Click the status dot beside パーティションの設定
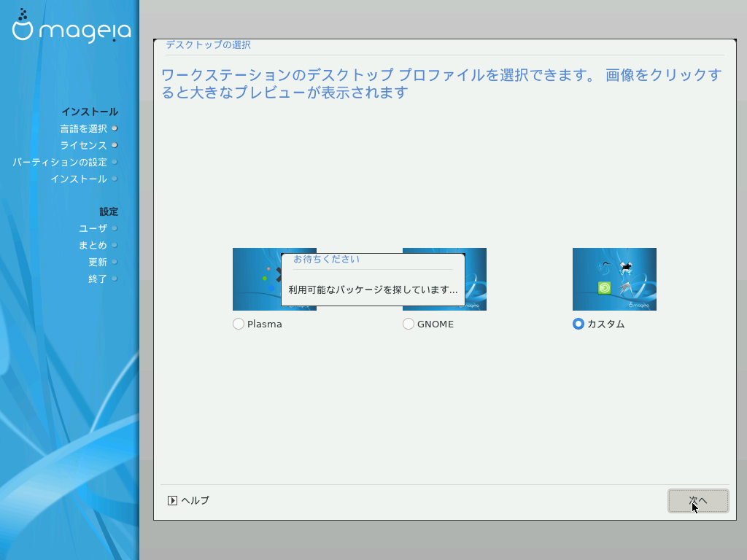The width and height of the screenshot is (747, 560). click(x=115, y=163)
